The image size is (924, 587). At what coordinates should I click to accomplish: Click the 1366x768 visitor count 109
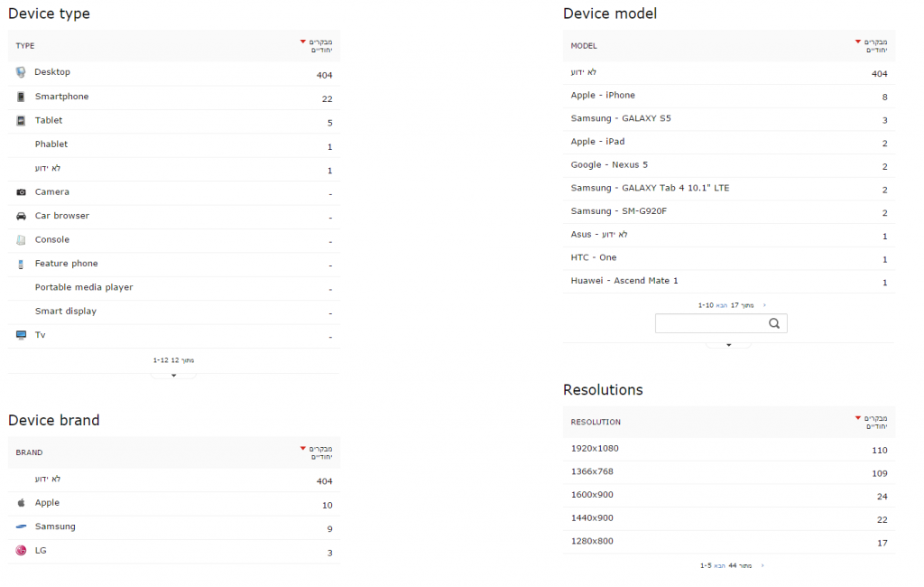[880, 473]
